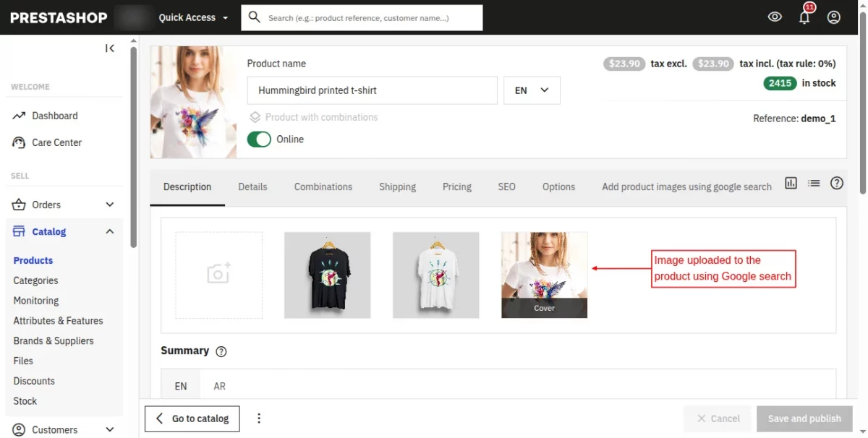Open Attributes & Features in the sidebar
868x438 pixels.
(x=58, y=321)
